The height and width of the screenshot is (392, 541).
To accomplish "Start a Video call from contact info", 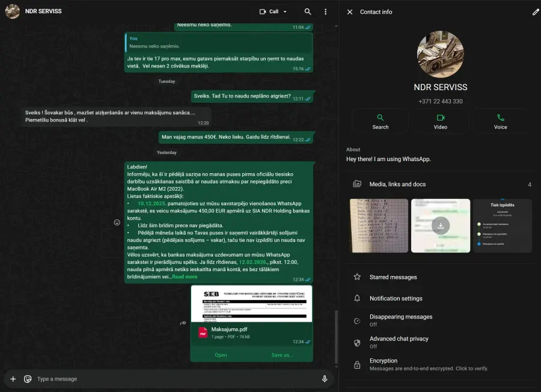I will coord(440,121).
